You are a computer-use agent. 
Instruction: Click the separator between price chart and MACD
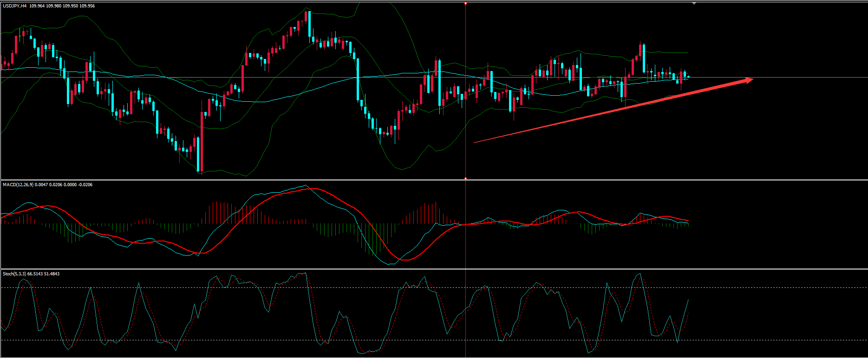pyautogui.click(x=434, y=180)
